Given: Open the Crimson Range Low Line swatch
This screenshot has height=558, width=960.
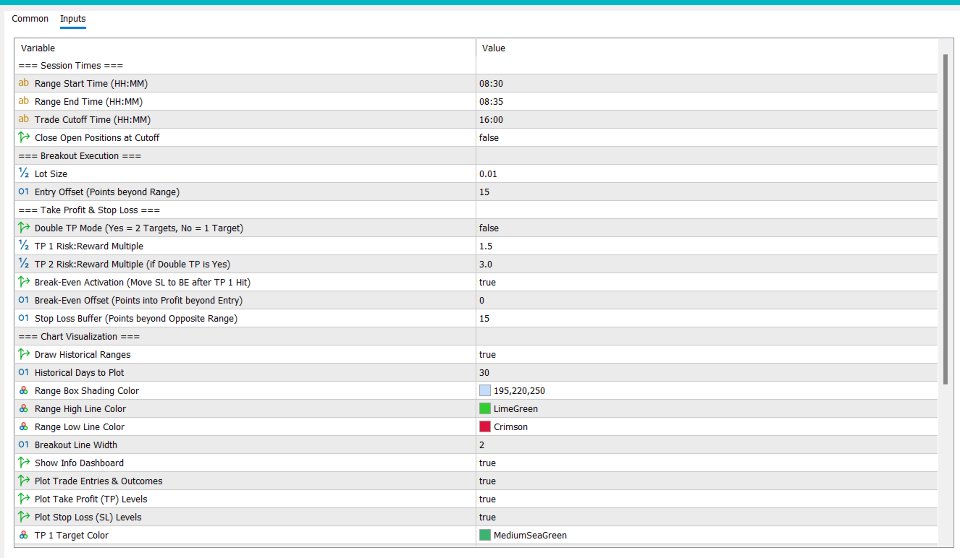Looking at the screenshot, I should click(x=485, y=426).
